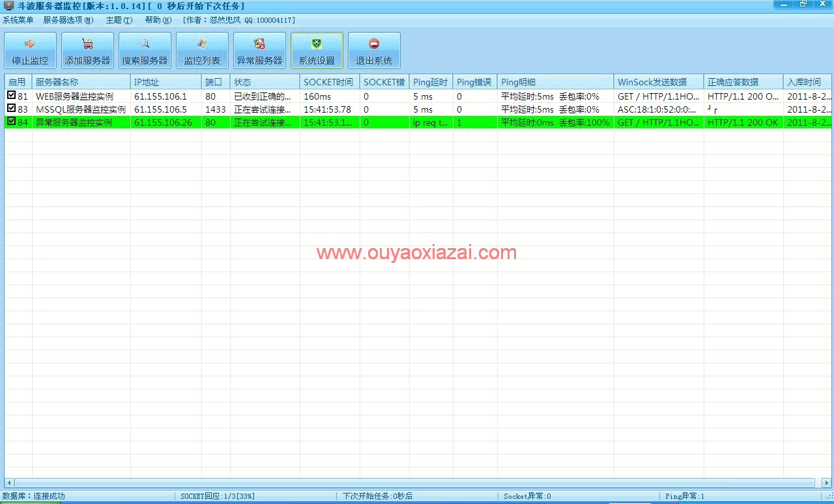Image resolution: width=834 pixels, height=504 pixels.
Task: Toggle checkbox for server 84
Action: [11, 122]
